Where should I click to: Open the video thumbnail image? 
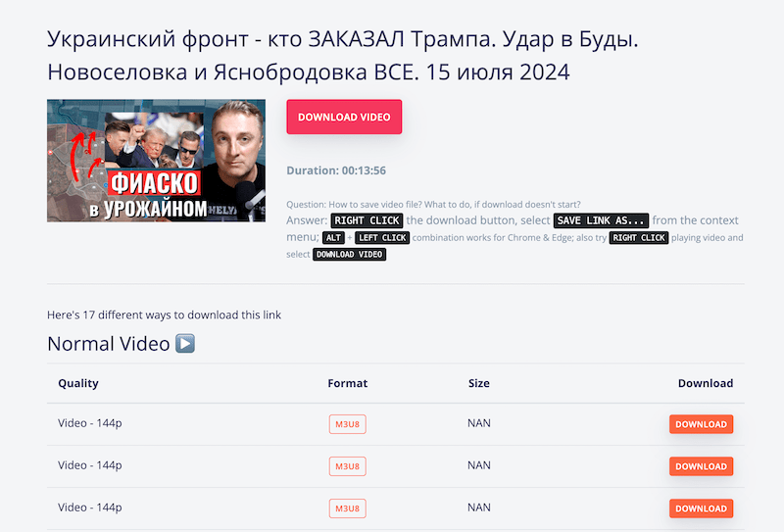[x=156, y=161]
